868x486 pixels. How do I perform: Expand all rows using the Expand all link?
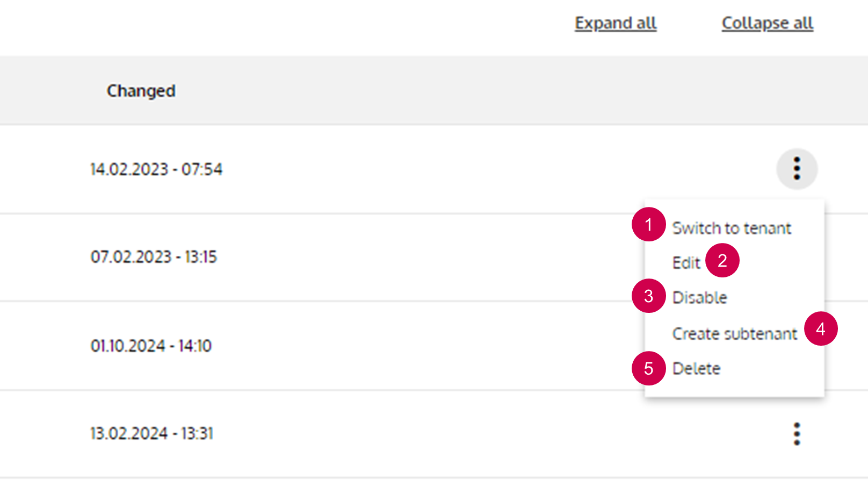pyautogui.click(x=616, y=23)
